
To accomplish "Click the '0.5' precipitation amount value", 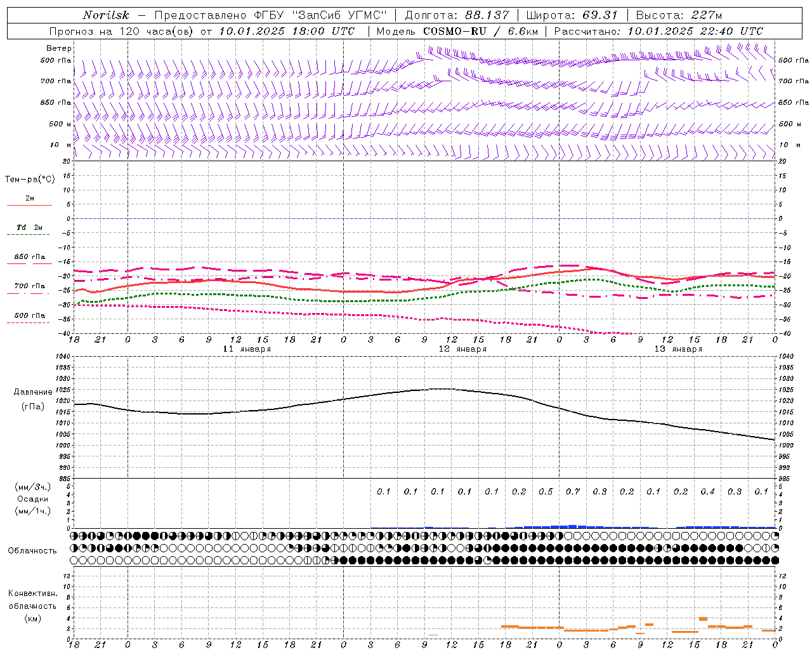I will pos(546,492).
